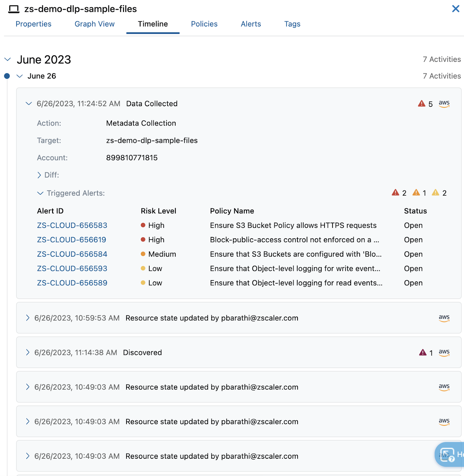This screenshot has height=476, width=464.
Task: Click the '7 Activities' count for June 2023
Action: pos(442,59)
